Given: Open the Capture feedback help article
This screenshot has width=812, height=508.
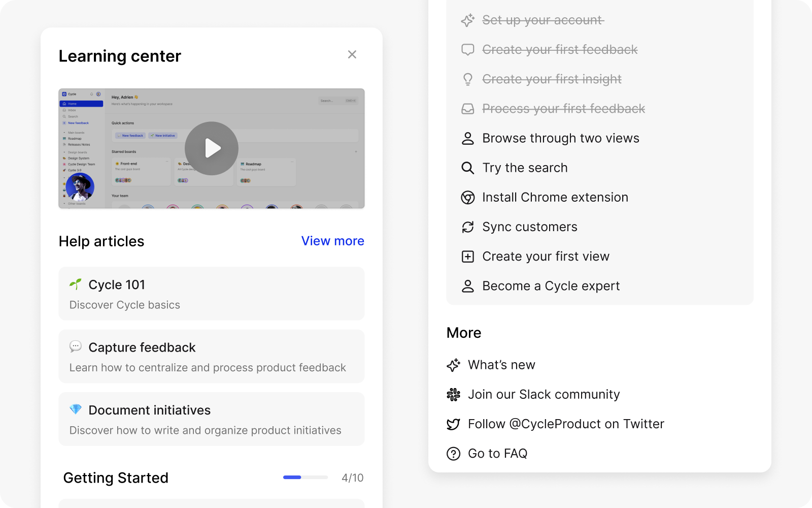Looking at the screenshot, I should pyautogui.click(x=212, y=357).
